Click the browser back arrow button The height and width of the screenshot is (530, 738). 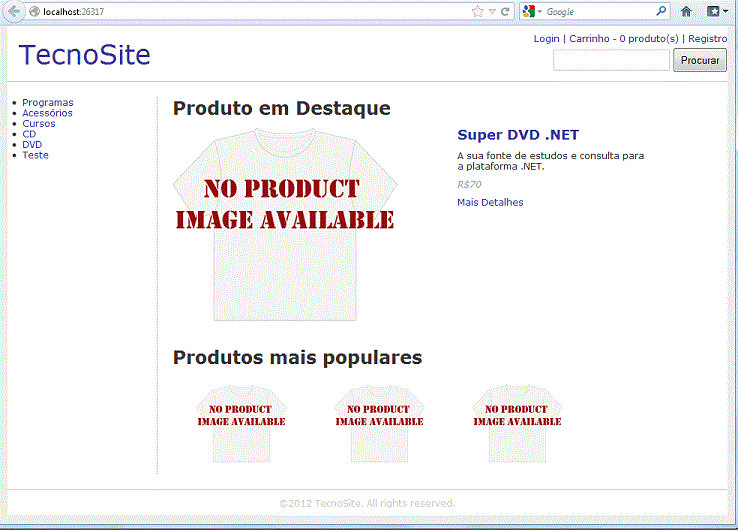click(x=13, y=11)
